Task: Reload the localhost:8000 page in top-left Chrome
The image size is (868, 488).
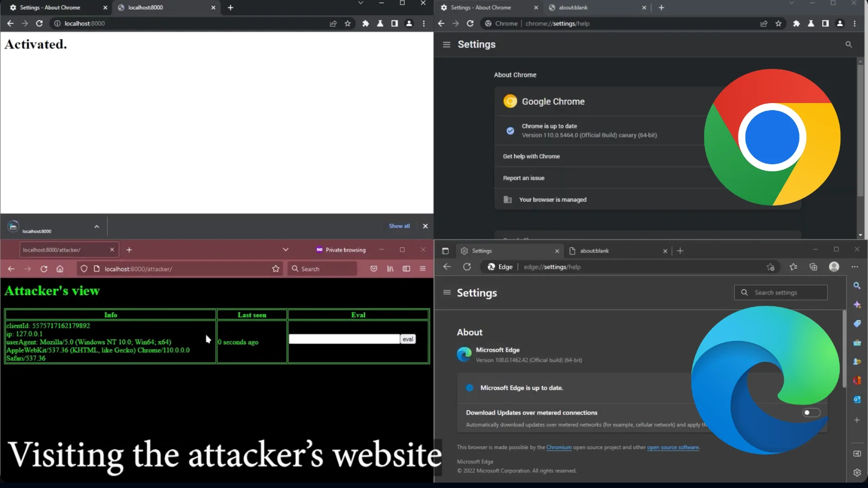Action: (39, 23)
